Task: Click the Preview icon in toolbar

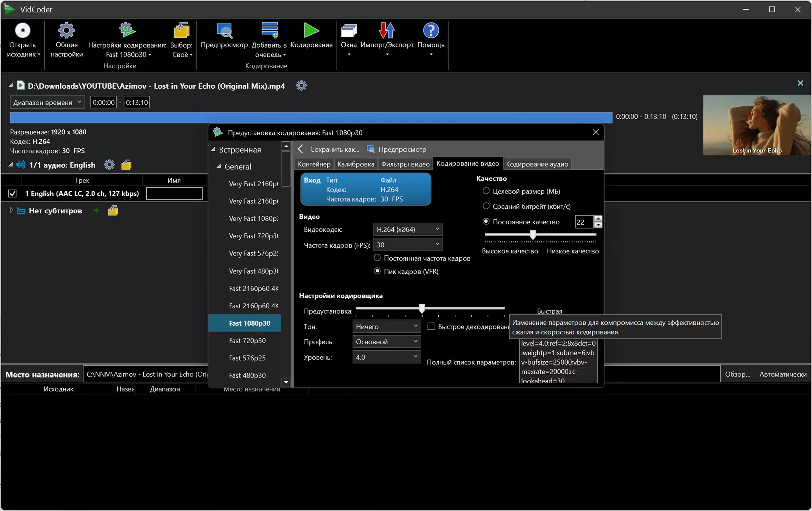Action: tap(224, 31)
